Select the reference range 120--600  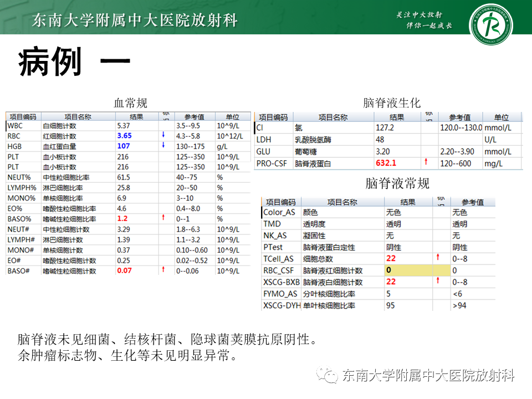click(456, 163)
